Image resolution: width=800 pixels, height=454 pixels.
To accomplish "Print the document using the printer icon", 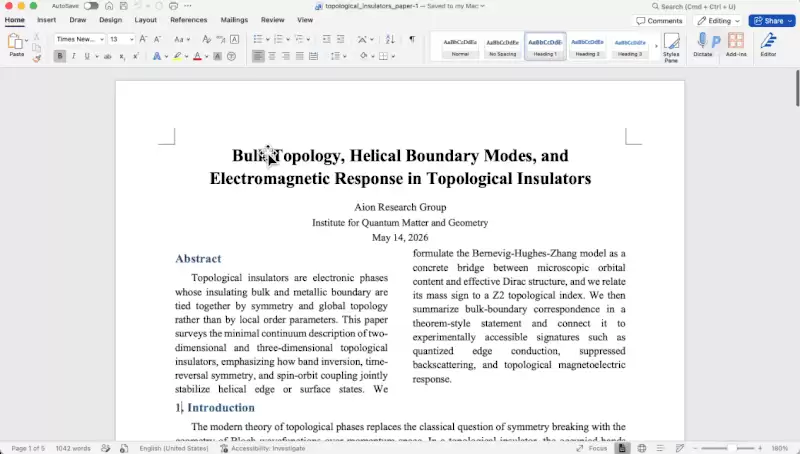I will click(x=173, y=6).
